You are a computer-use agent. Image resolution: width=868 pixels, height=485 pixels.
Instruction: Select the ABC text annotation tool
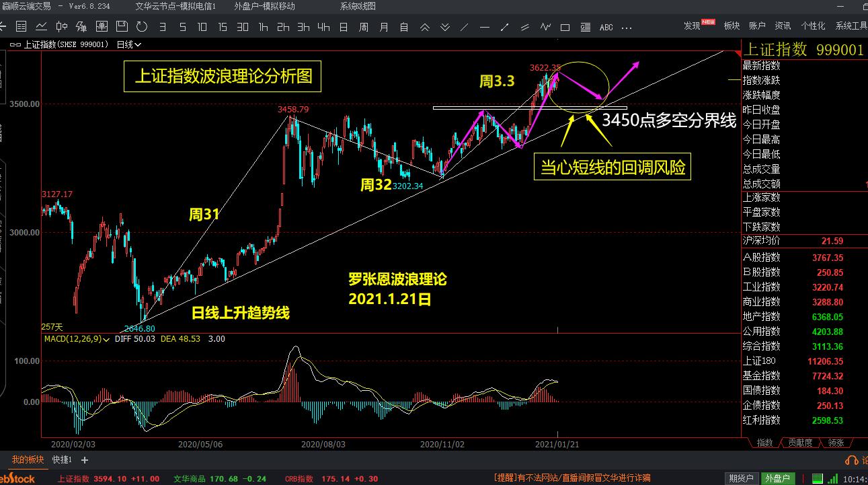click(x=606, y=27)
